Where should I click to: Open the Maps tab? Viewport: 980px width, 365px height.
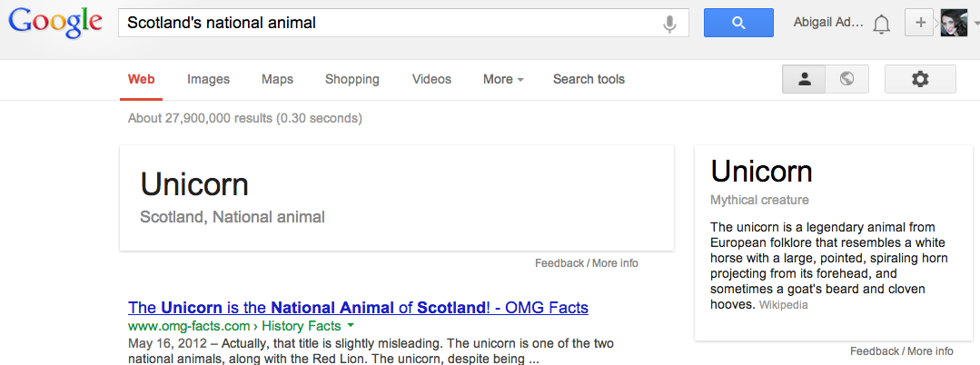(x=277, y=79)
